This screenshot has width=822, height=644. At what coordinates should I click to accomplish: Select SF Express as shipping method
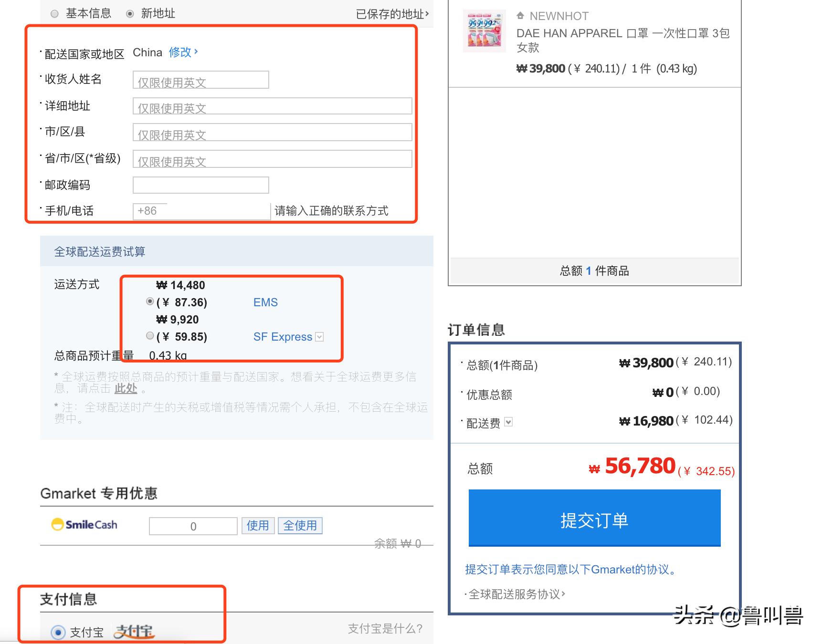point(149,335)
